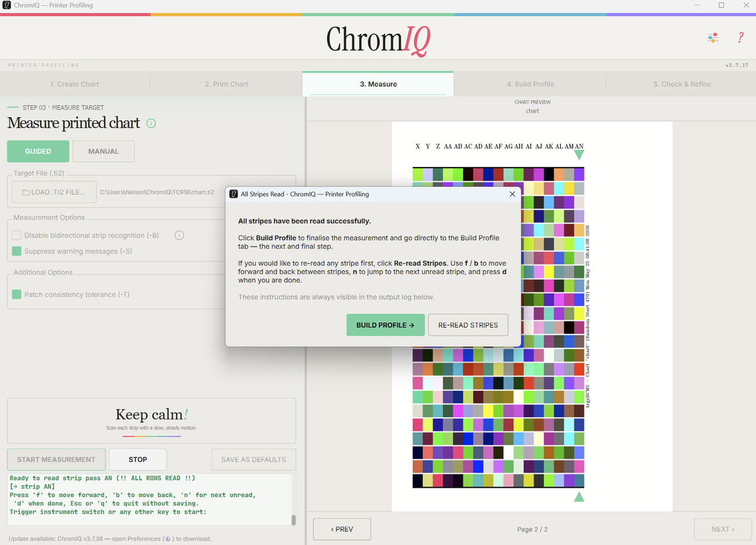756x545 pixels.
Task: Click the 'CHART PREVIEW' heading
Action: click(532, 102)
